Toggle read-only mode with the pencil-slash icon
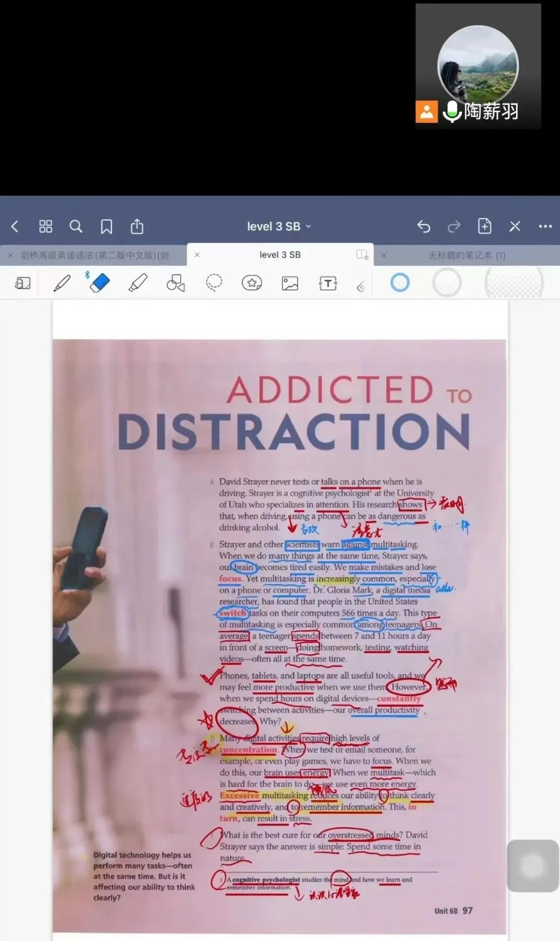Image resolution: width=560 pixels, height=941 pixels. [514, 226]
